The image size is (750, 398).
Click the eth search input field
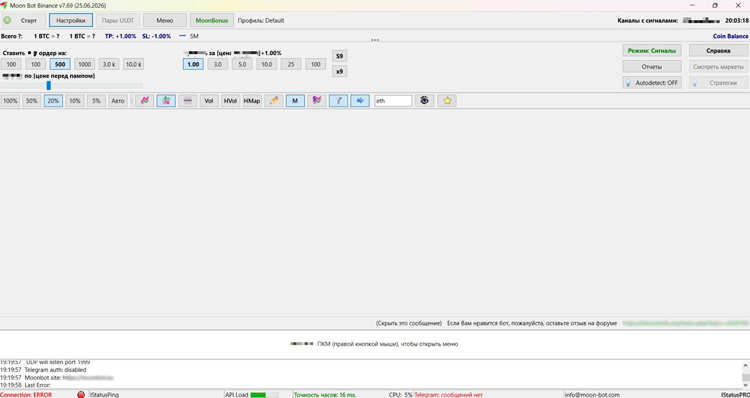pyautogui.click(x=393, y=101)
